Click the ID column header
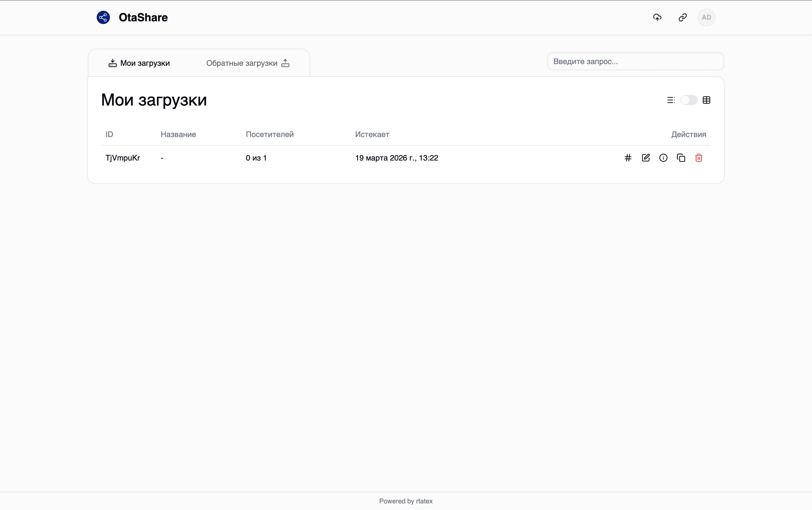The height and width of the screenshot is (510, 812). [109, 134]
